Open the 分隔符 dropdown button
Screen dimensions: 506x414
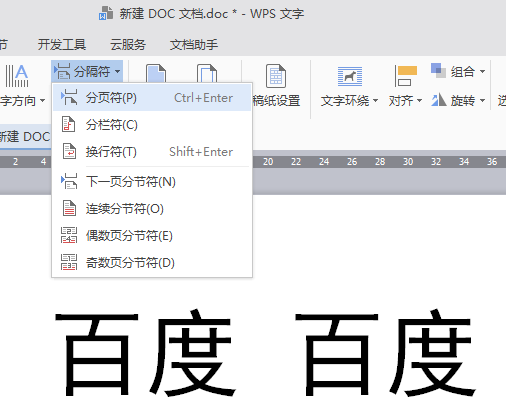(x=87, y=71)
